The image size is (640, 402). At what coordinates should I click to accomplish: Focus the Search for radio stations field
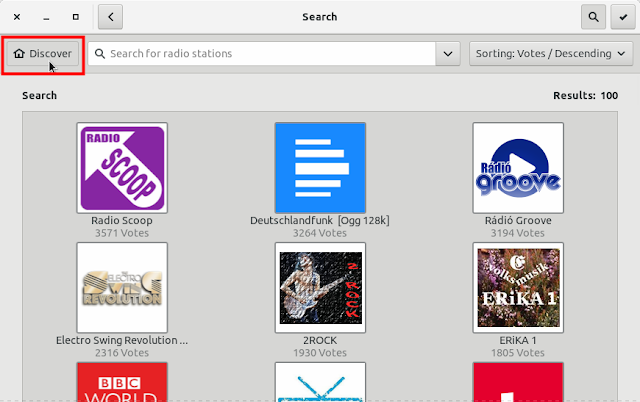point(262,53)
